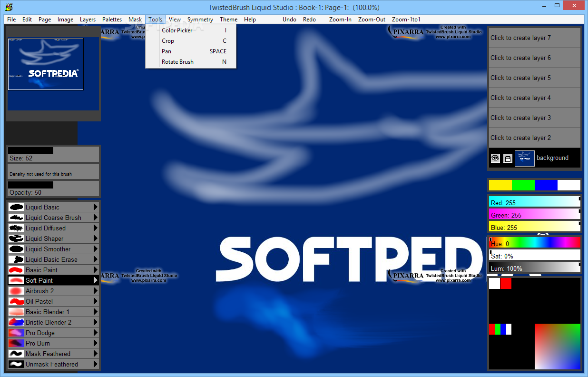Choose Crop from Tools menu

191,41
